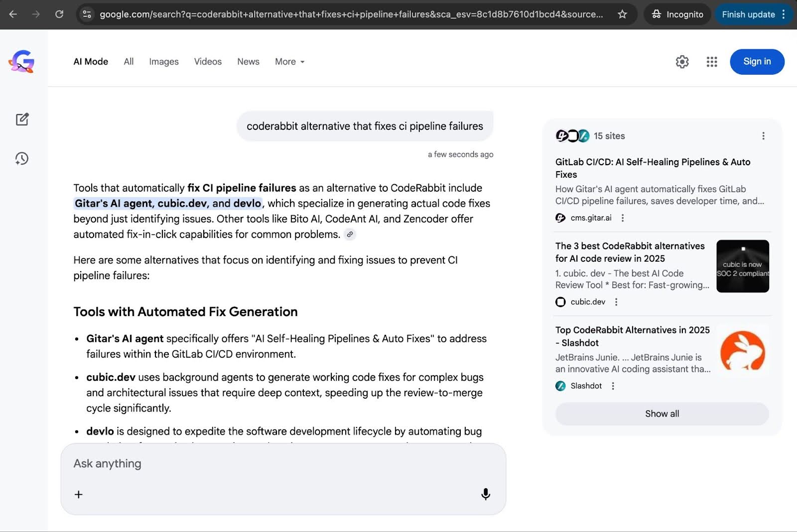Start a new AI search with compose icon

(x=22, y=119)
